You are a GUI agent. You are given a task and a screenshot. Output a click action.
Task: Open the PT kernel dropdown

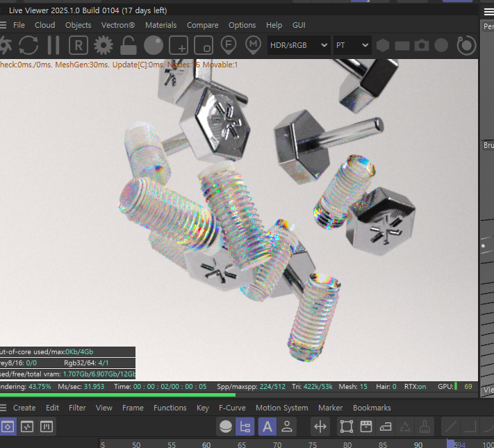(352, 45)
